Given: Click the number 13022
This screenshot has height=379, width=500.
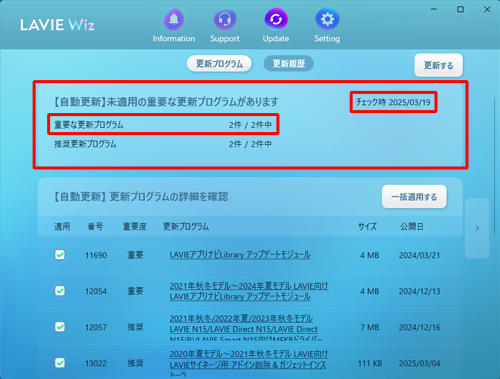Looking at the screenshot, I should [x=96, y=363].
